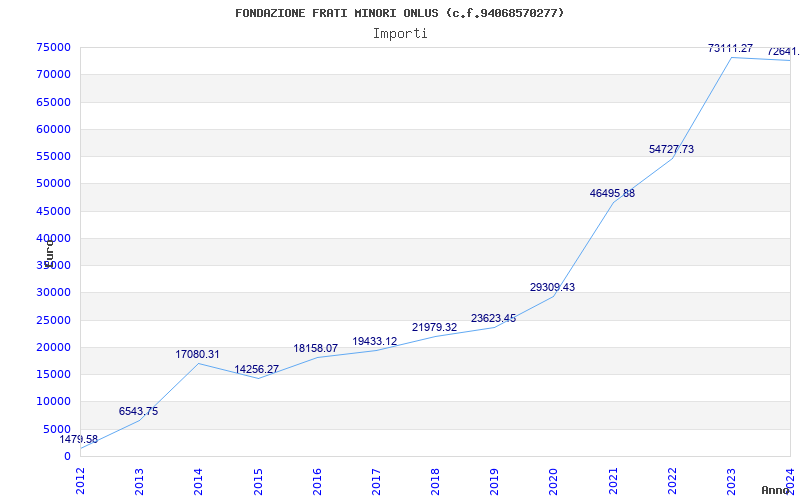
Task: Click data label 17080.31
Action: coord(197,354)
